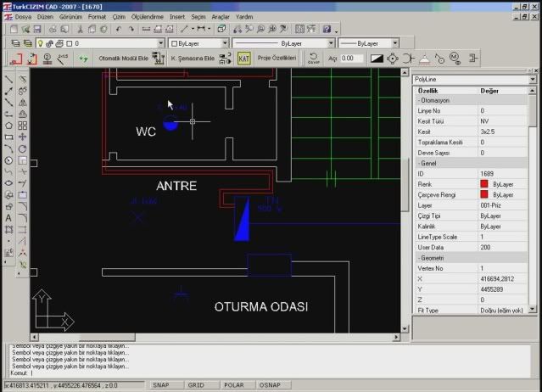Toggle GRID mode in status bar
Screen dimensions: 542x392
tap(196, 384)
